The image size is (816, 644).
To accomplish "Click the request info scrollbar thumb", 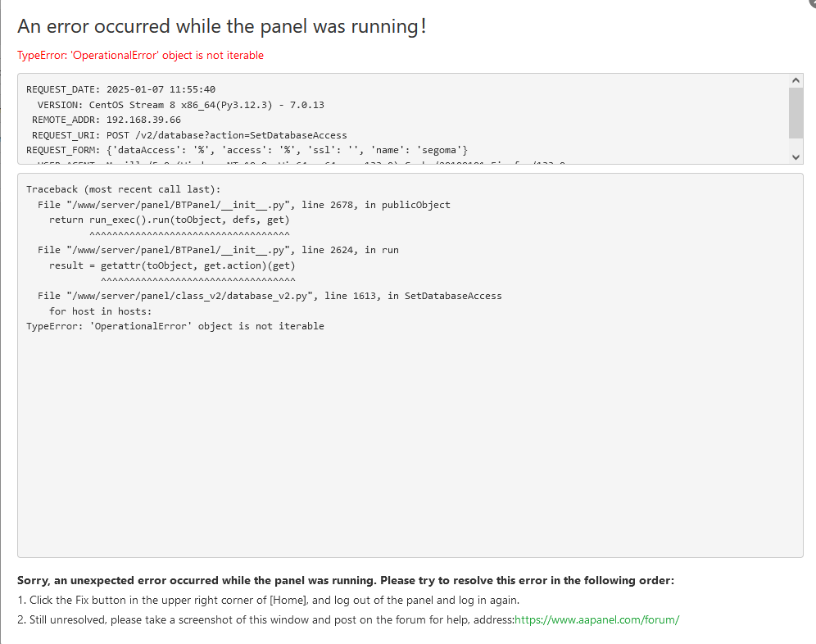I will pyautogui.click(x=796, y=112).
